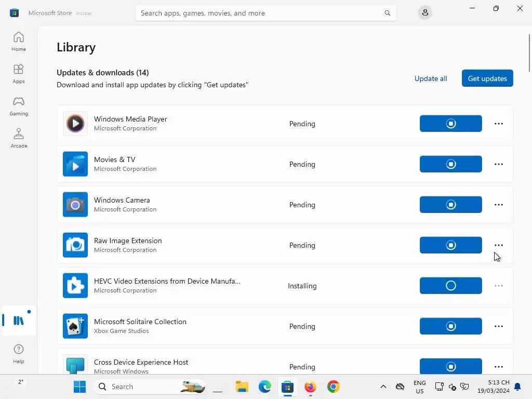Click the Xbox Game Studios publisher text
532x399 pixels.
point(121,331)
